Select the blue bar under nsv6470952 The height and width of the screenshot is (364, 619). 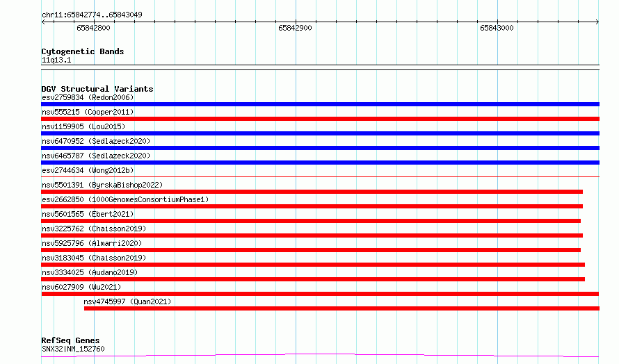coord(320,148)
